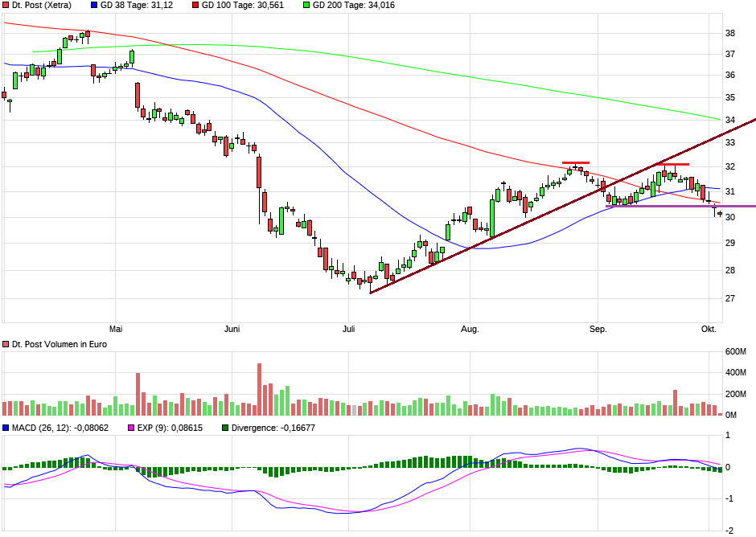Viewport: 756px width, 537px height.
Task: Click the red resistance marker above late August high
Action: tap(576, 163)
